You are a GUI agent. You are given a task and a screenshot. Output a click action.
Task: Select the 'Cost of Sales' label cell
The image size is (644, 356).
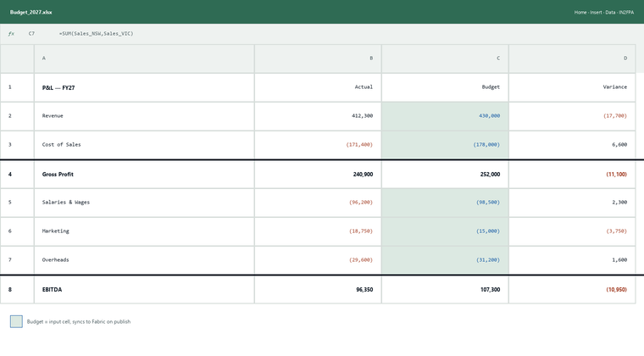[x=144, y=145]
